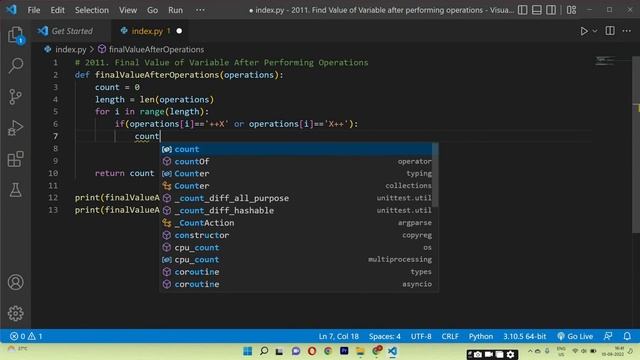Open File Explorer from the taskbar
640x360 pixels.
click(x=360, y=351)
